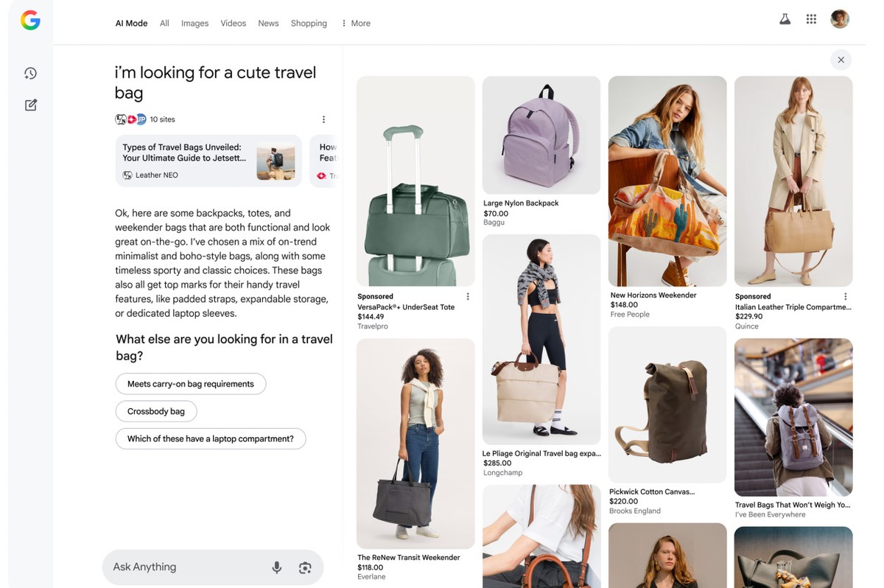
Task: Click the account profile avatar
Action: [839, 19]
